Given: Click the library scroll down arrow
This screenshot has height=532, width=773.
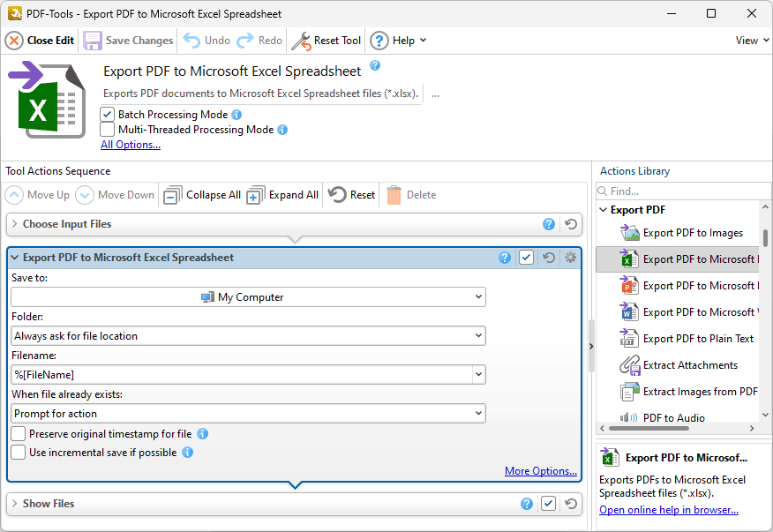Looking at the screenshot, I should (765, 416).
